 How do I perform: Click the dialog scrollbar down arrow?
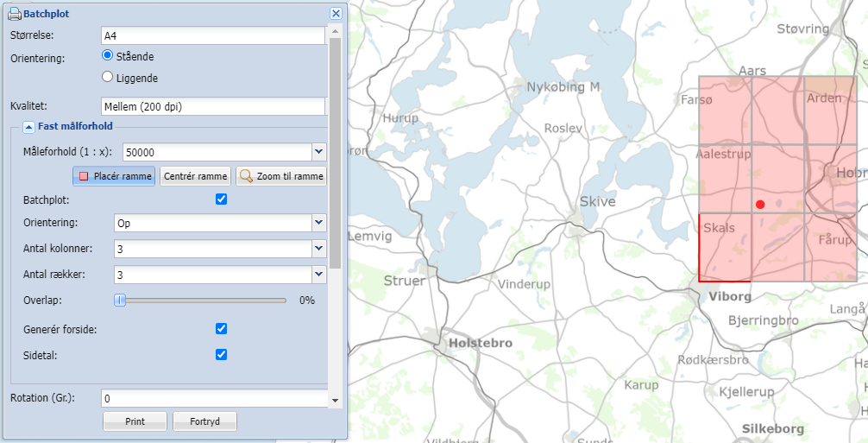tap(335, 400)
